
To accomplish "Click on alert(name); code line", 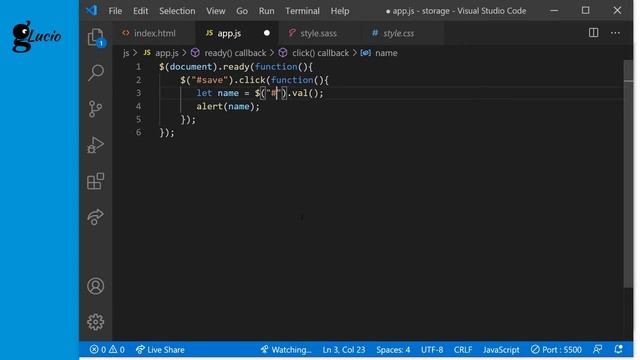I will [228, 107].
